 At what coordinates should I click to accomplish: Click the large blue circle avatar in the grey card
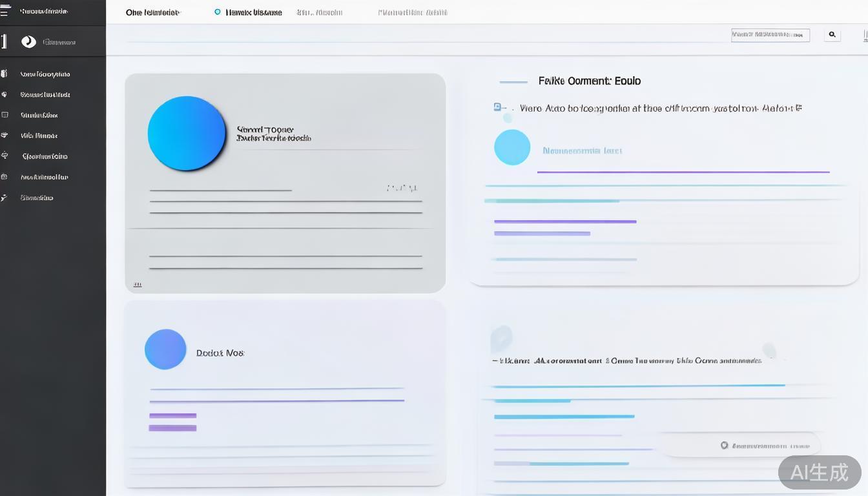tap(187, 134)
